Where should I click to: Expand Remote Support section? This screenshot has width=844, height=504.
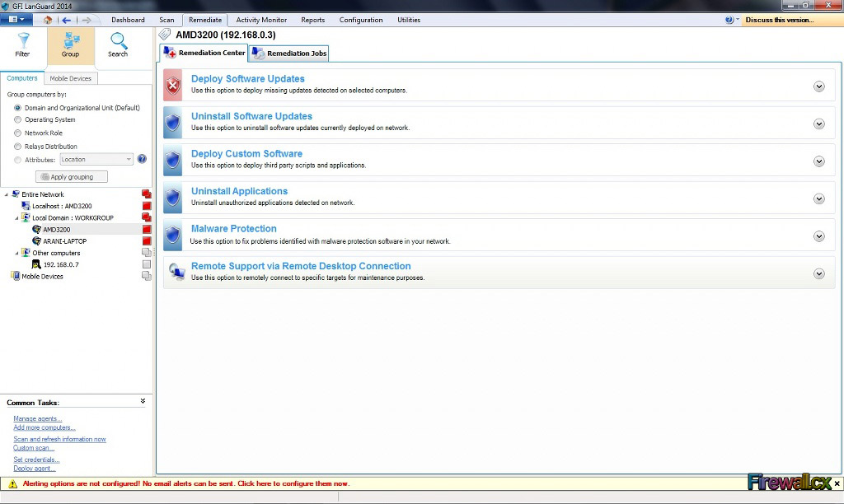click(819, 273)
